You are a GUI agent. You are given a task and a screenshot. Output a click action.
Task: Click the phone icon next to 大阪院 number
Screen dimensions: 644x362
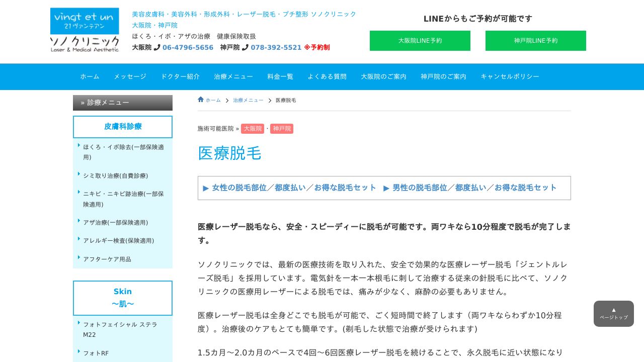157,47
